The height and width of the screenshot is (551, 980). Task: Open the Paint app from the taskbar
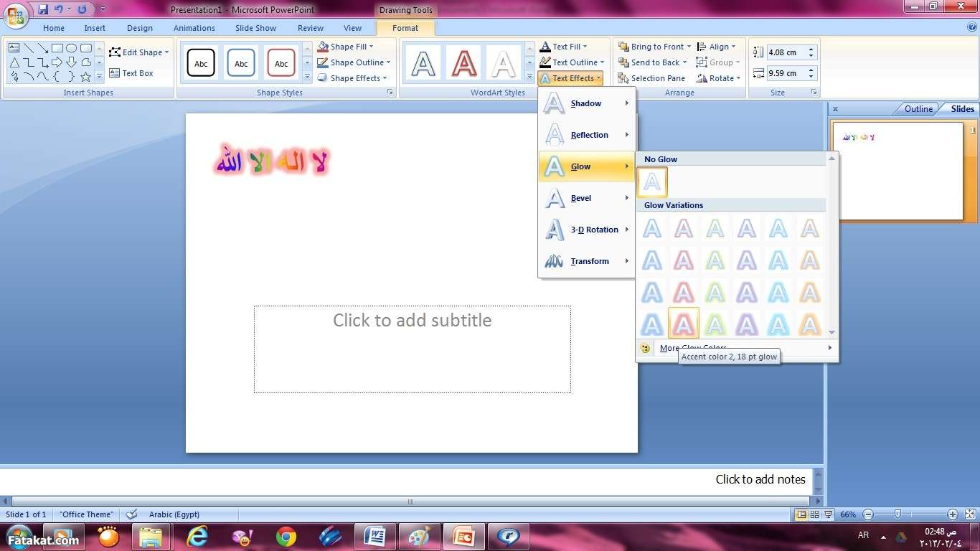419,537
